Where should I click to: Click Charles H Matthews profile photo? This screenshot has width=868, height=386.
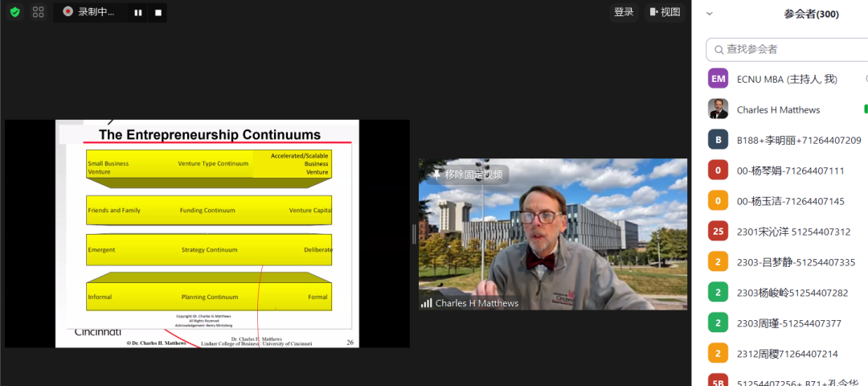pyautogui.click(x=718, y=109)
